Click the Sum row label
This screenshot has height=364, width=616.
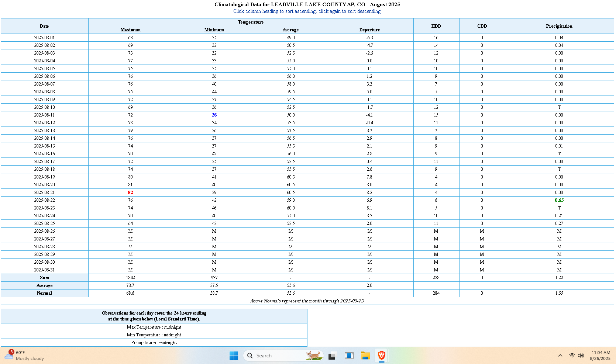[44, 278]
